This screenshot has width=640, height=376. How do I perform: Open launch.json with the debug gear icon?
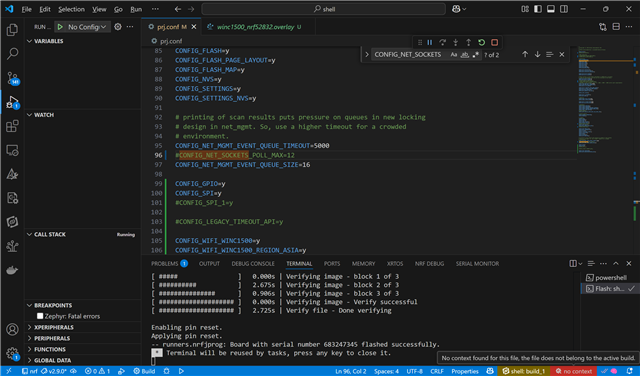point(118,27)
